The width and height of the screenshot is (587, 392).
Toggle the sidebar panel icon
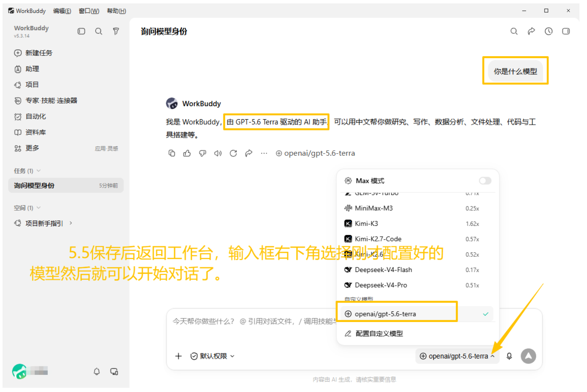81,31
